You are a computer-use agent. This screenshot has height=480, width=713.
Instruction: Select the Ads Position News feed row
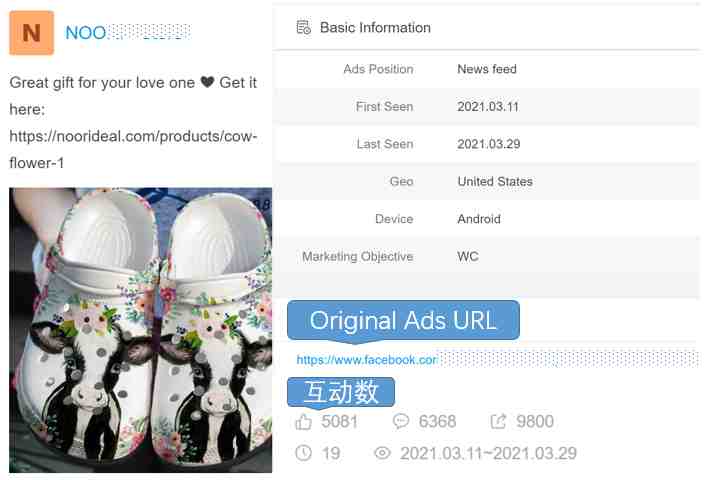pos(487,69)
